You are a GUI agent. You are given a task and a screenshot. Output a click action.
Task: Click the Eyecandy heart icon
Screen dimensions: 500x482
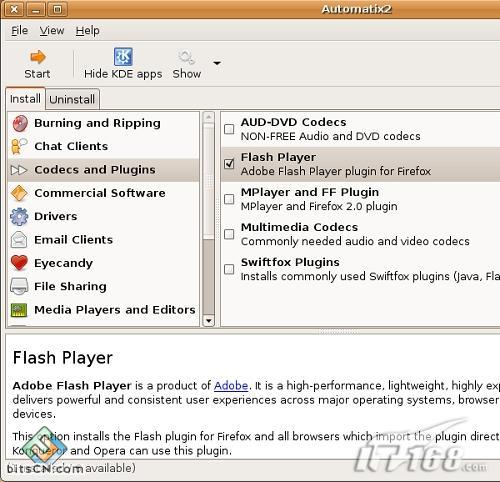pos(19,263)
